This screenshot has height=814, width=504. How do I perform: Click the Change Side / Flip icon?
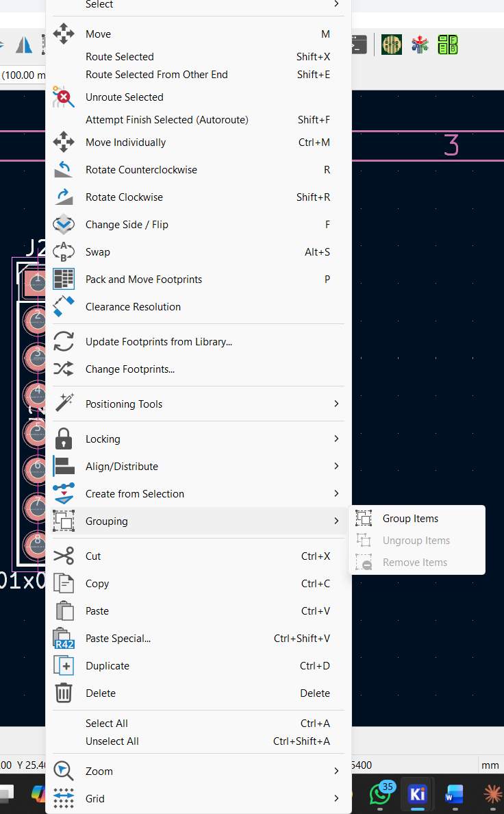pyautogui.click(x=63, y=224)
